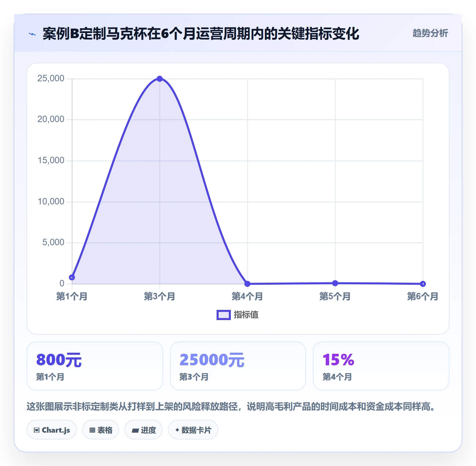Click the 进度 tag

143,430
